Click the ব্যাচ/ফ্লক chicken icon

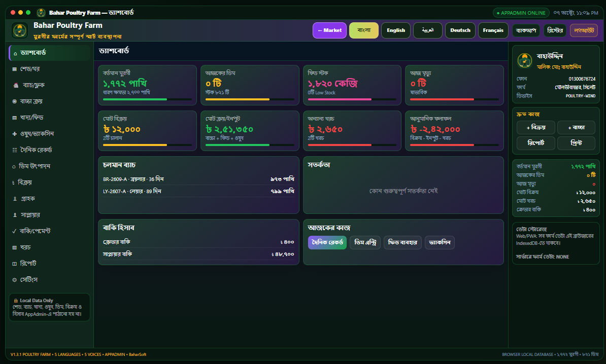[16, 85]
